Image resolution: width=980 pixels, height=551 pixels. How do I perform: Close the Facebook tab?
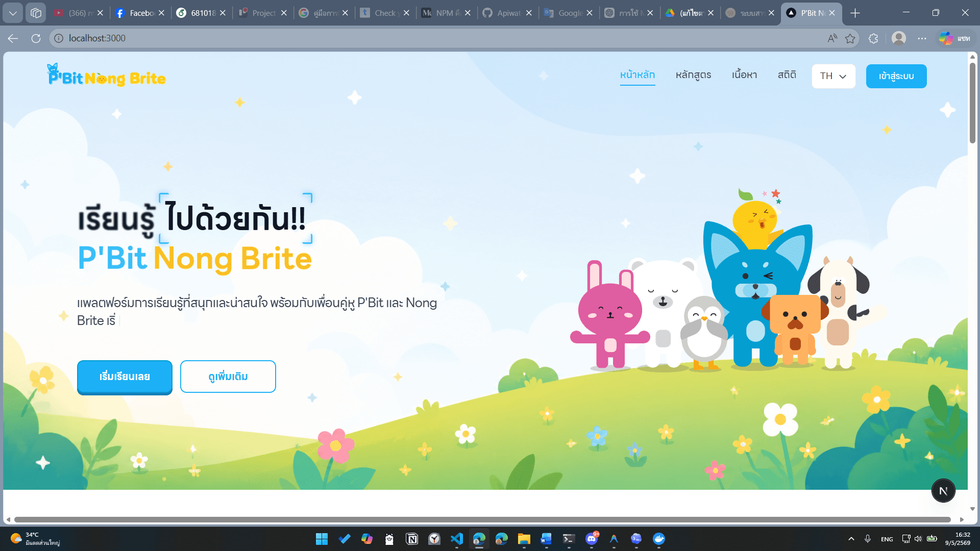pos(161,13)
